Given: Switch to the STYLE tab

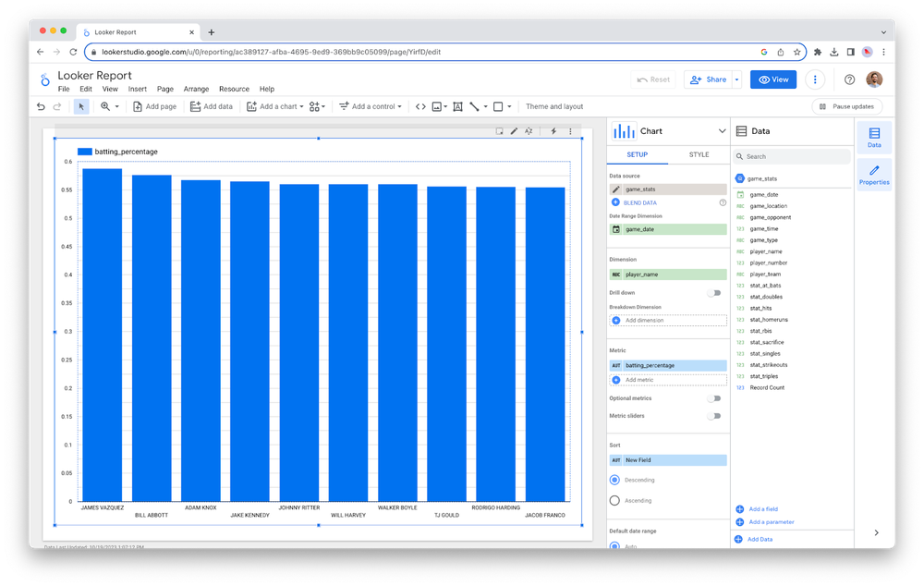Looking at the screenshot, I should pos(699,154).
